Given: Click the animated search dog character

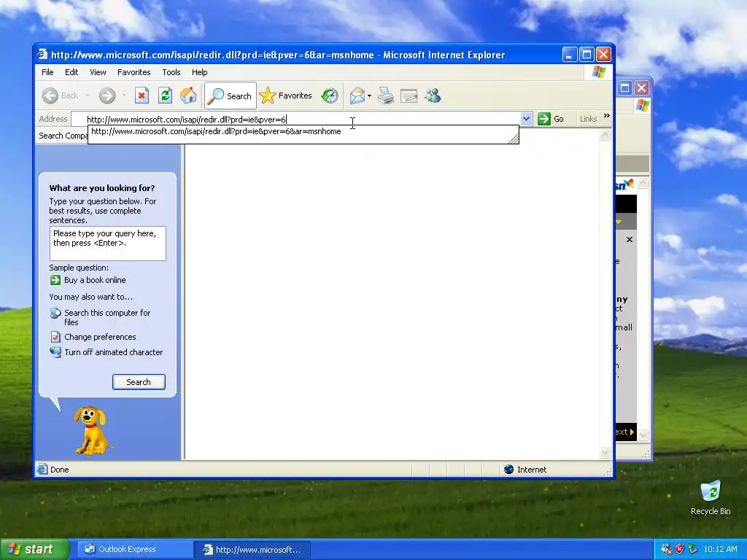Looking at the screenshot, I should pos(93,430).
